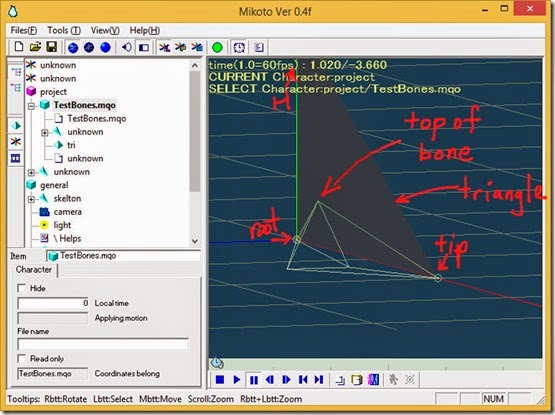
Task: Select the camera tree item
Action: pyautogui.click(x=67, y=212)
